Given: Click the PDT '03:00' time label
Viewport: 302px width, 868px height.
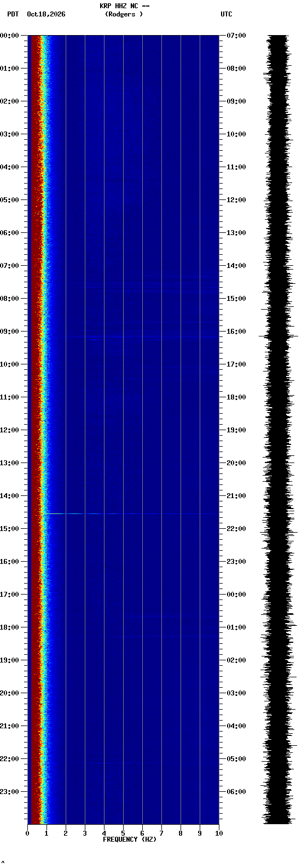Looking at the screenshot, I should (9, 134).
